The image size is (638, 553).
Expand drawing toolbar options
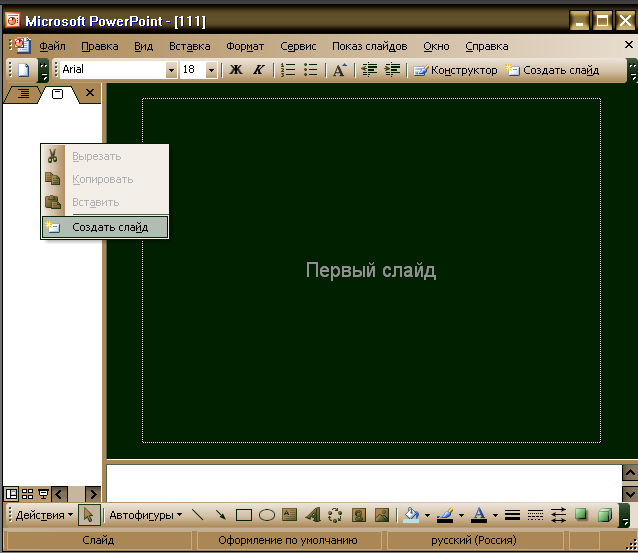[625, 516]
